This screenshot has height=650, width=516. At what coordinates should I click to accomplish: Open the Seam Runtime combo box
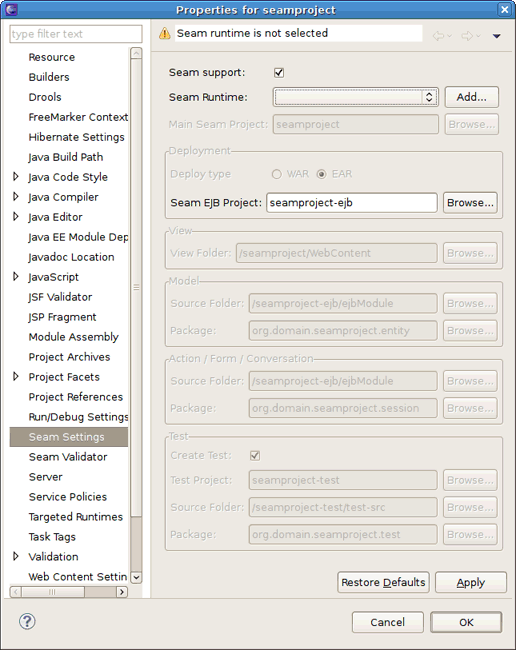(x=356, y=97)
